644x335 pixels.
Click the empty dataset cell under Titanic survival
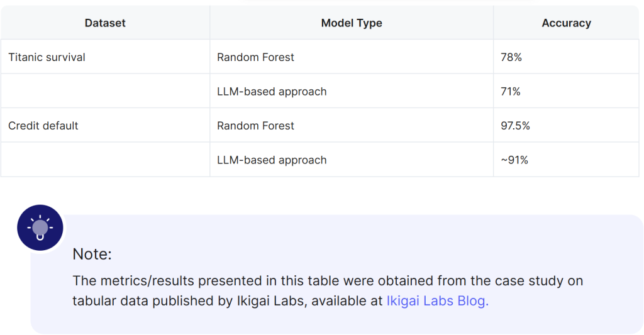105,92
